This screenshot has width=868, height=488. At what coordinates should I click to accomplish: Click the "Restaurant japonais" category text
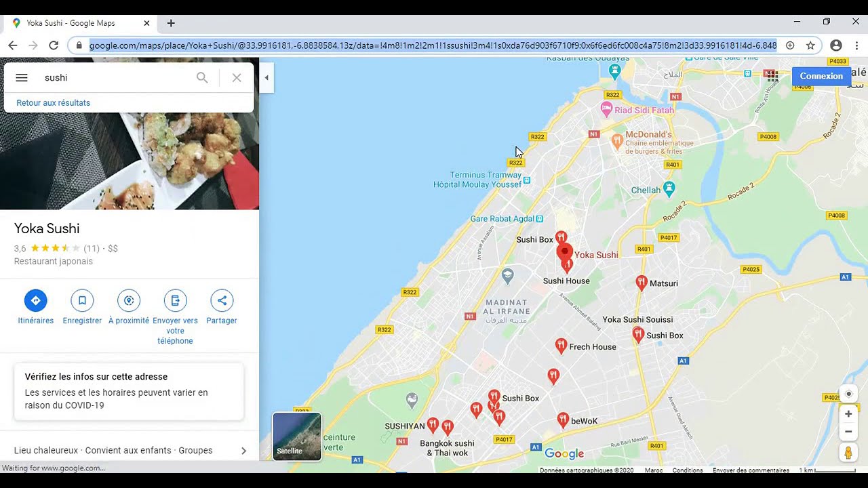pos(54,262)
